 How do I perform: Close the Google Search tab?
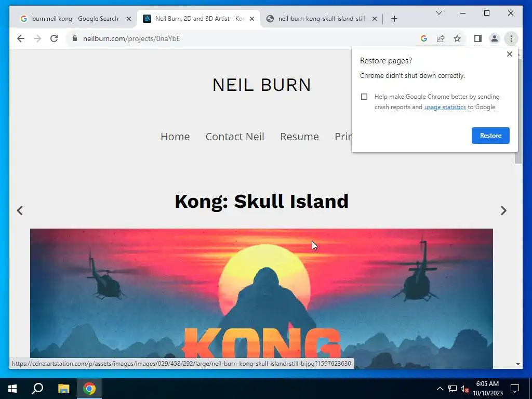pyautogui.click(x=129, y=19)
